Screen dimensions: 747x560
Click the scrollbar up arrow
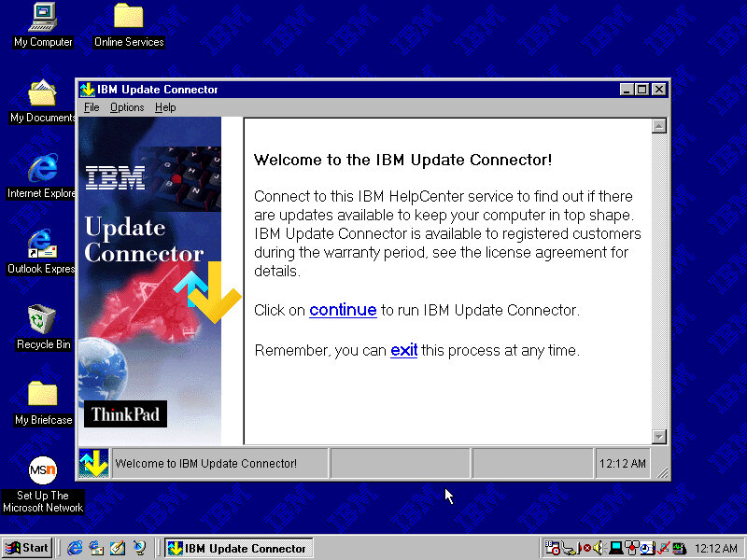point(659,126)
